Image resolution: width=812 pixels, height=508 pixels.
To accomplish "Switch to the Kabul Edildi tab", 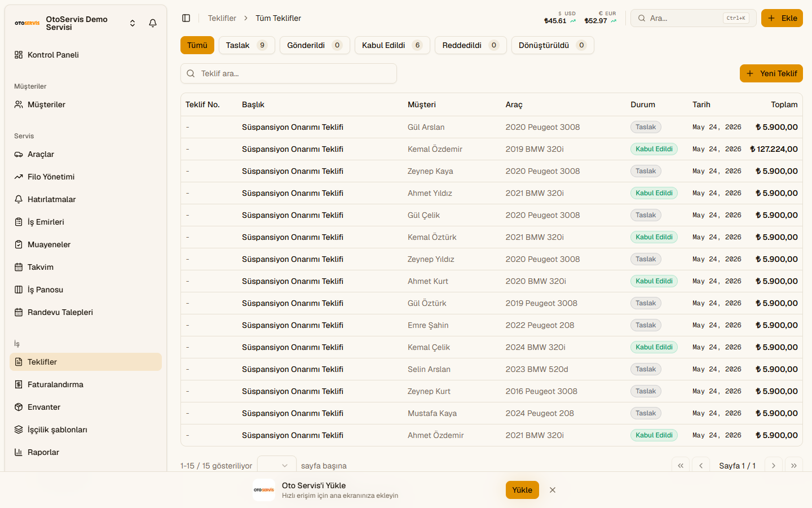I will [x=392, y=45].
